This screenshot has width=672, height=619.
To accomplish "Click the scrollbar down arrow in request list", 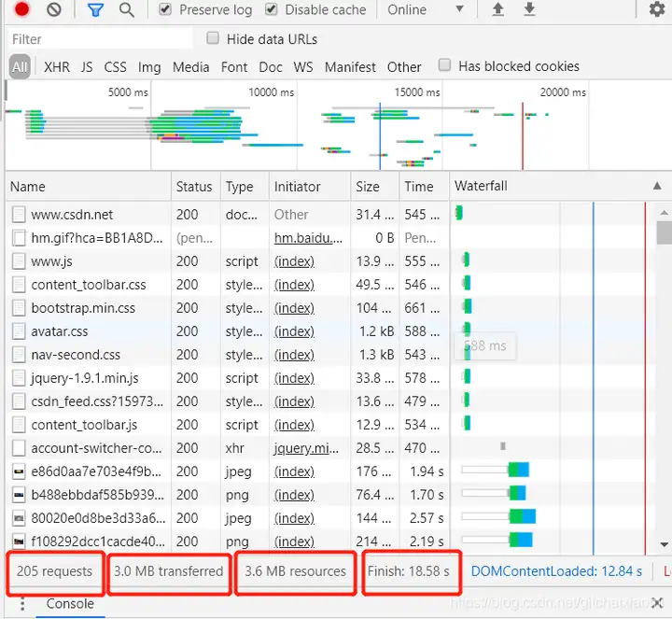I will 664,544.
